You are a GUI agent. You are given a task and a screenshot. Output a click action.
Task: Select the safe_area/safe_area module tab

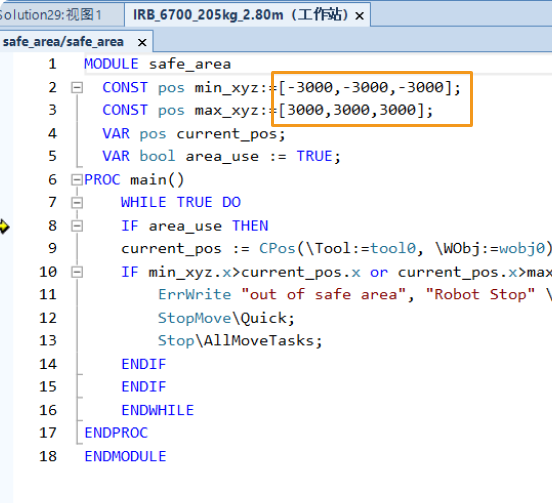[x=63, y=42]
